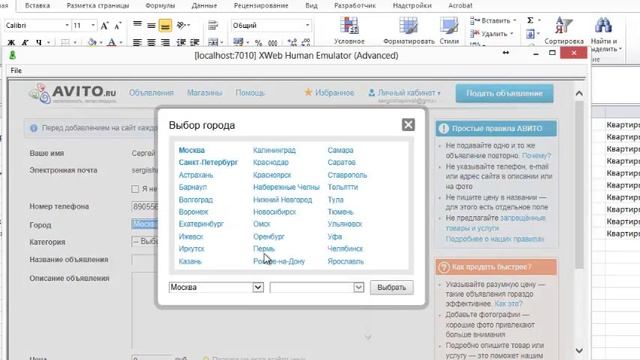
Task: Open Магазины page link
Action: [204, 93]
